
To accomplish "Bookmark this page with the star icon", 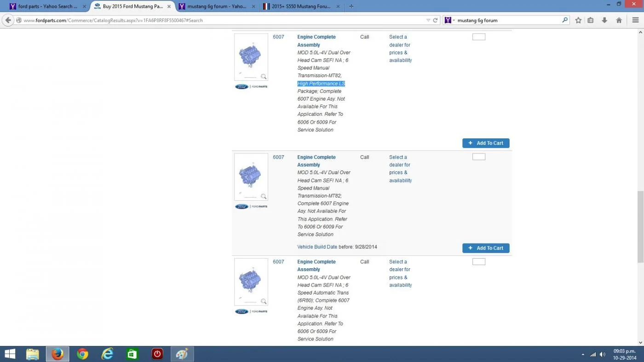I will click(578, 20).
